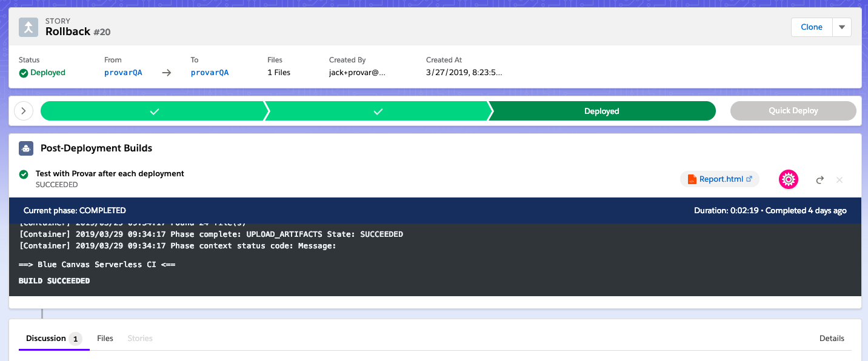Click the arrow between From and To
The height and width of the screenshot is (361, 868).
tap(166, 73)
